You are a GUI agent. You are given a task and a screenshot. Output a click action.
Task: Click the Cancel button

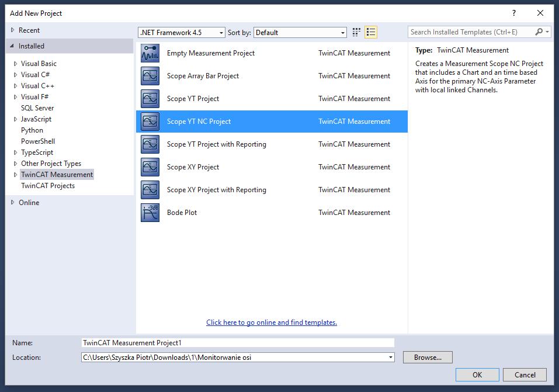pos(525,375)
